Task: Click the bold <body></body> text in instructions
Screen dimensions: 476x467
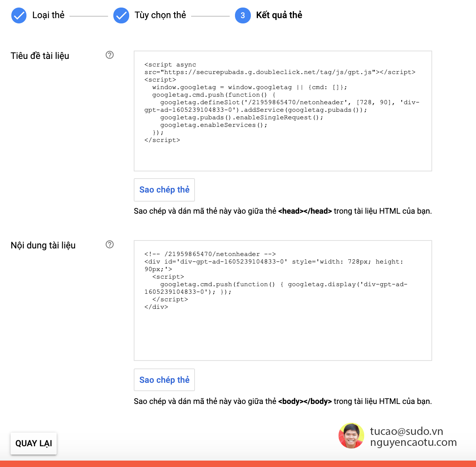Action: pos(305,401)
